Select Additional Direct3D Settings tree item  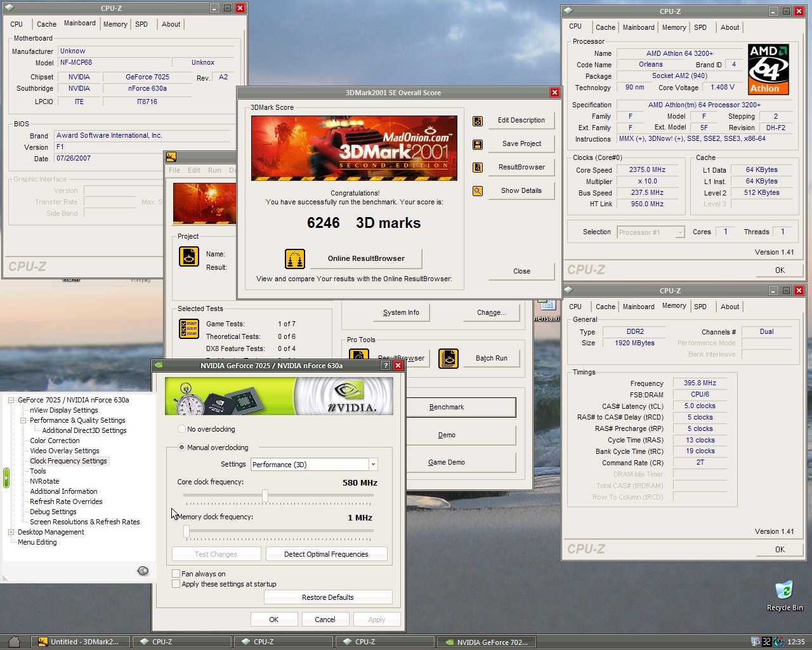[84, 430]
